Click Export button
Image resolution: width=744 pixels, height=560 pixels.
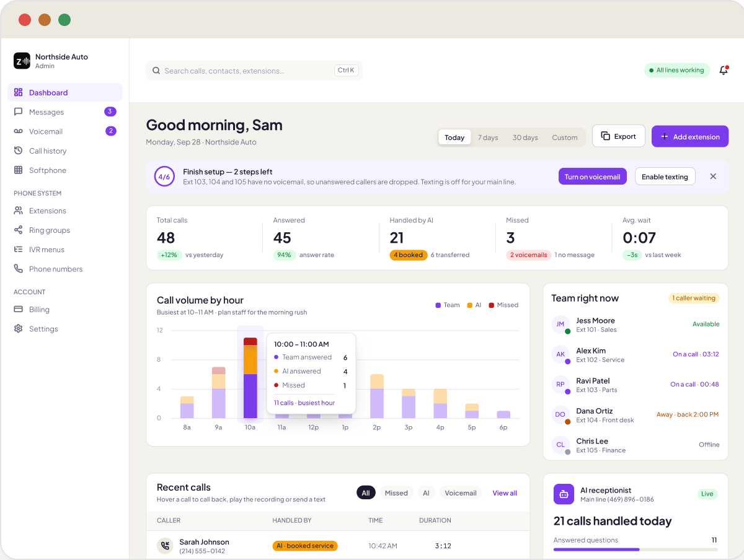point(619,136)
